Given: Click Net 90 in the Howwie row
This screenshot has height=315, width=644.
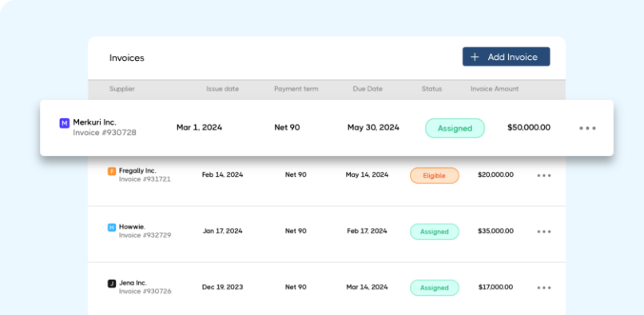Looking at the screenshot, I should [x=296, y=231].
